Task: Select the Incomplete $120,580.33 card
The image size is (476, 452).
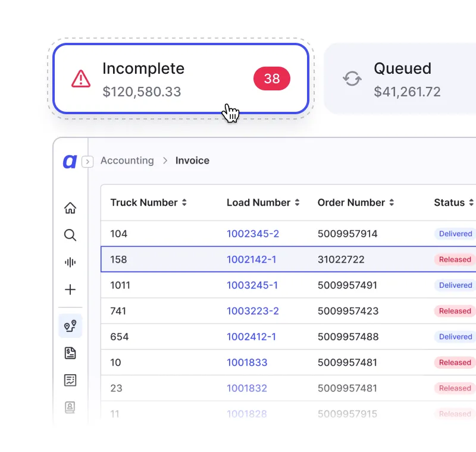Action: 181,79
